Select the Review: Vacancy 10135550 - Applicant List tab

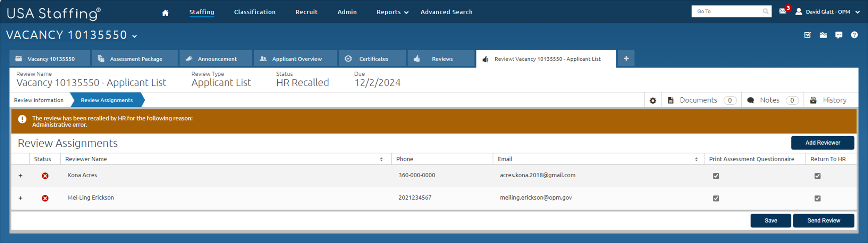tap(546, 59)
